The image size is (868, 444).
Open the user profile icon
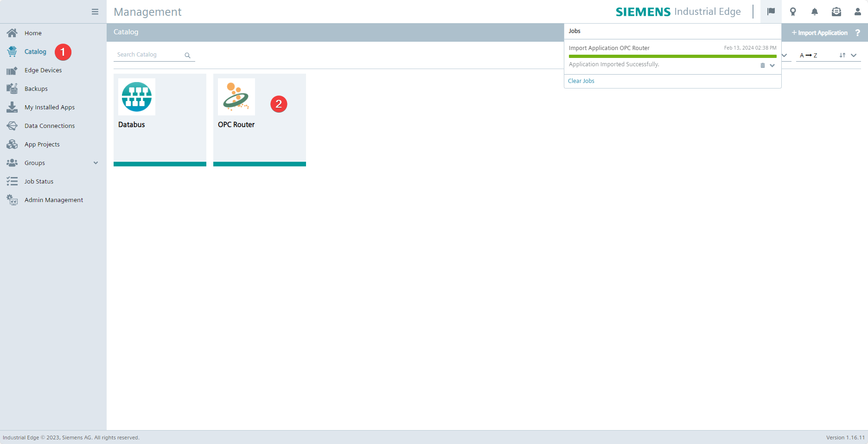click(857, 12)
